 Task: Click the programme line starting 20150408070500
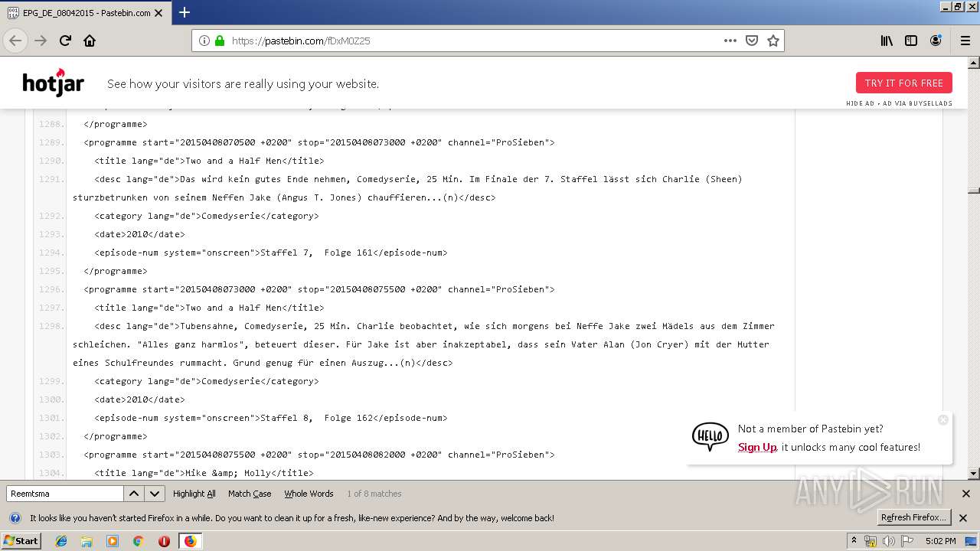coord(319,142)
